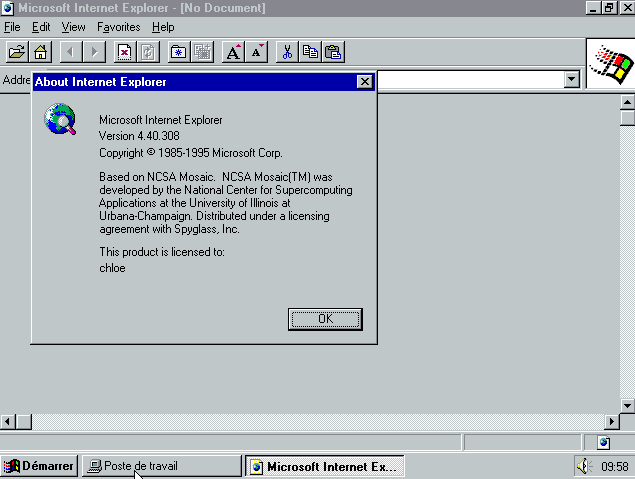Click the Refresh page toolbar icon
Viewport: 635px width, 479px height.
pyautogui.click(x=148, y=52)
